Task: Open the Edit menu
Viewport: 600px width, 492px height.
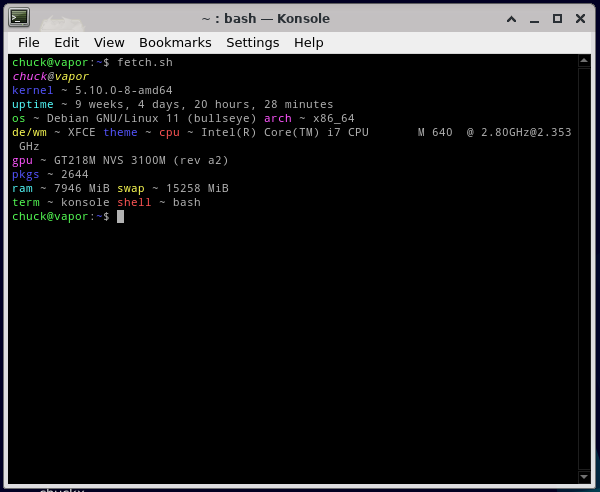Action: pyautogui.click(x=67, y=42)
